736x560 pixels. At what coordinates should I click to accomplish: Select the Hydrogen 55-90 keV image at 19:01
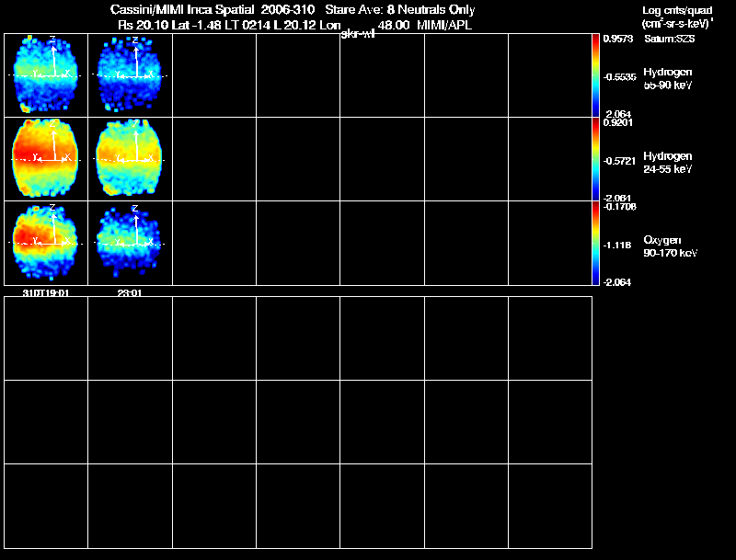point(46,75)
